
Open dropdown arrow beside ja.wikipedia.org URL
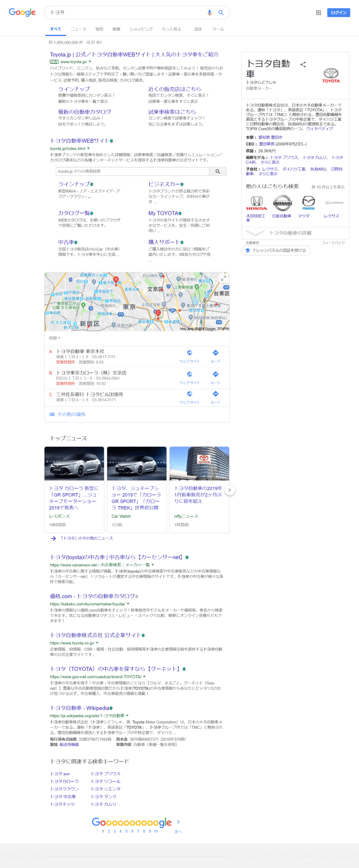click(127, 716)
